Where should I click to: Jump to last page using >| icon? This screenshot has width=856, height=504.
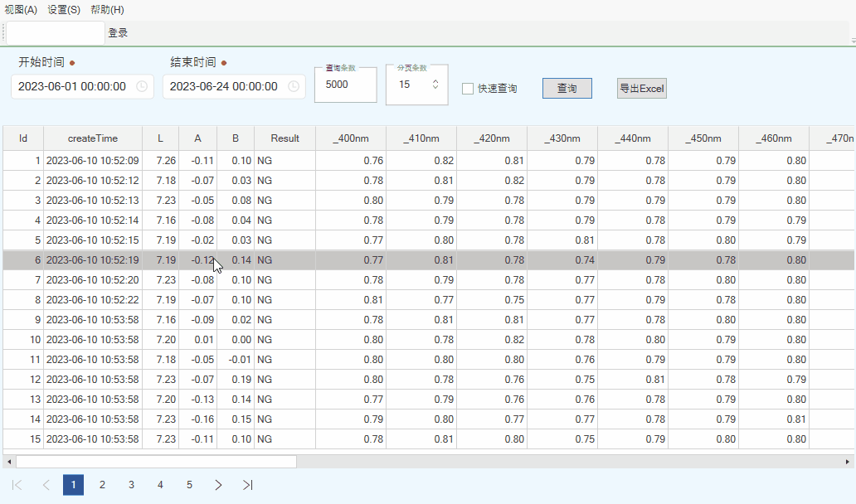pos(247,485)
